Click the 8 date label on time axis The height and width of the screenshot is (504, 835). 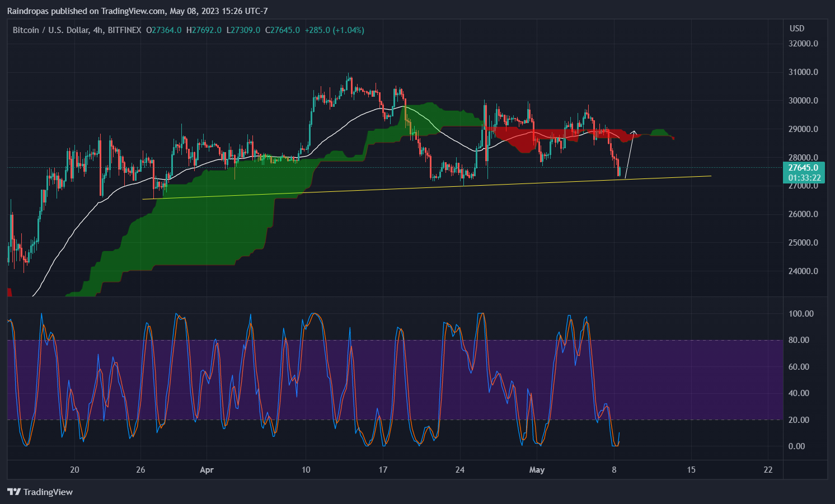(x=614, y=470)
